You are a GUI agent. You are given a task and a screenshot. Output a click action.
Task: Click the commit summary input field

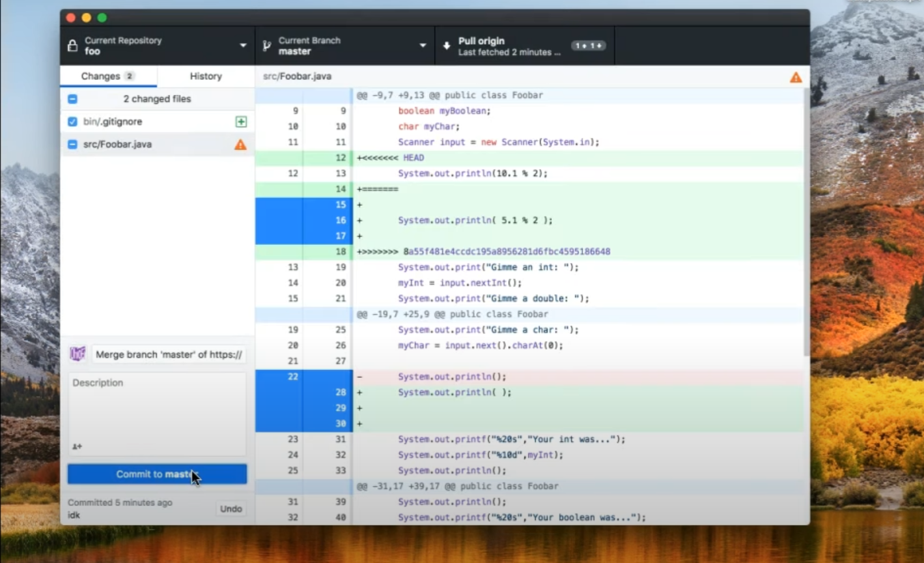coord(169,354)
